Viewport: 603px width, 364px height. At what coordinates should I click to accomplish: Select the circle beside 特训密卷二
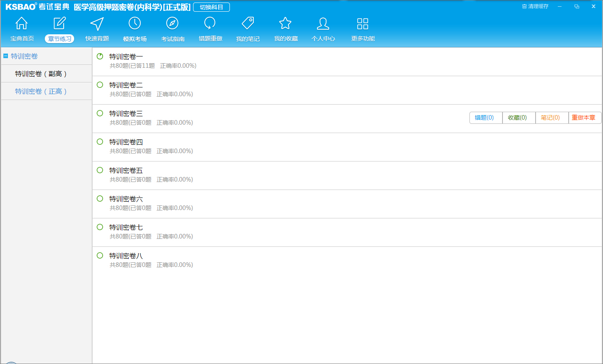(100, 85)
